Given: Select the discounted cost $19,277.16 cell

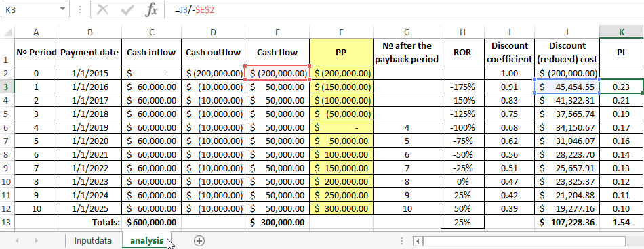Looking at the screenshot, I should coord(567,209).
